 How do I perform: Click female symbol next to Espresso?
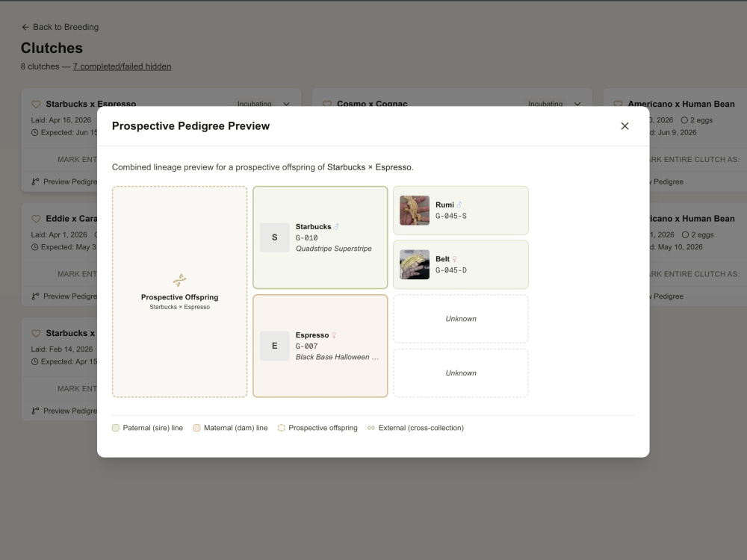coord(334,335)
